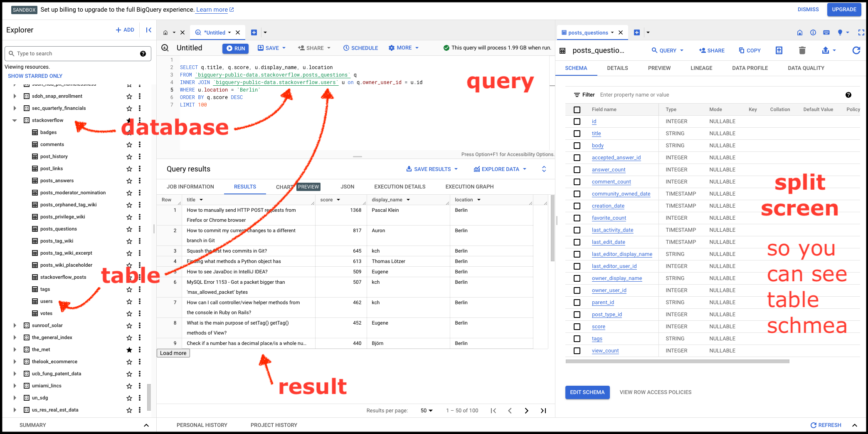Image resolution: width=868 pixels, height=434 pixels.
Task: Open the export table icon
Action: pos(826,51)
